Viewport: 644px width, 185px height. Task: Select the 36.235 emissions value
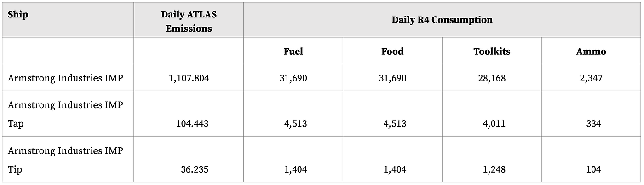coord(195,169)
